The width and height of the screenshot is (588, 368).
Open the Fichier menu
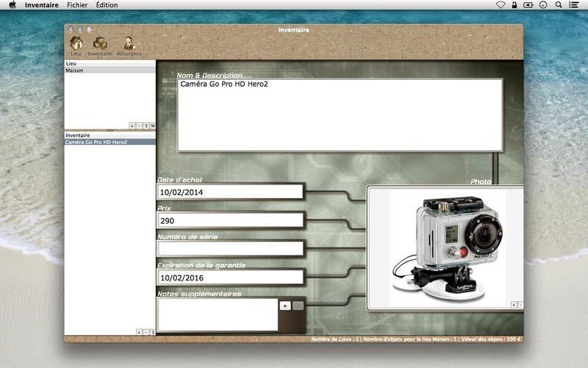pos(77,5)
